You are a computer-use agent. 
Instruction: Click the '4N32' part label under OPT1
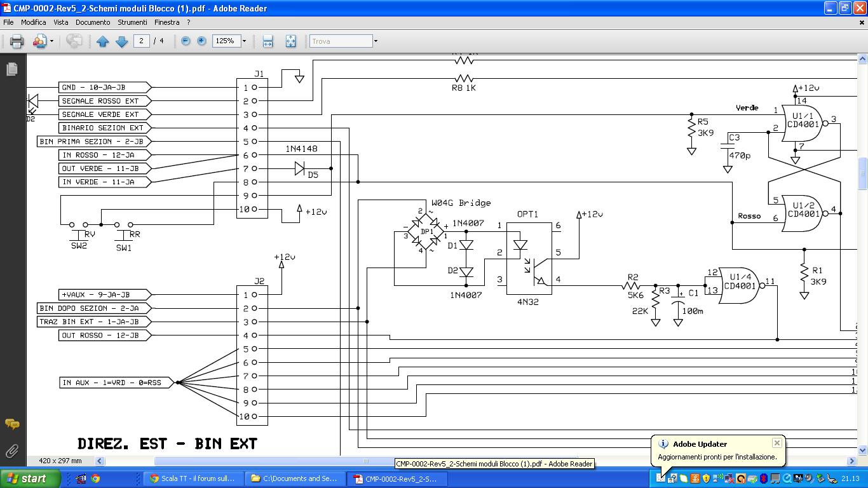coord(527,302)
